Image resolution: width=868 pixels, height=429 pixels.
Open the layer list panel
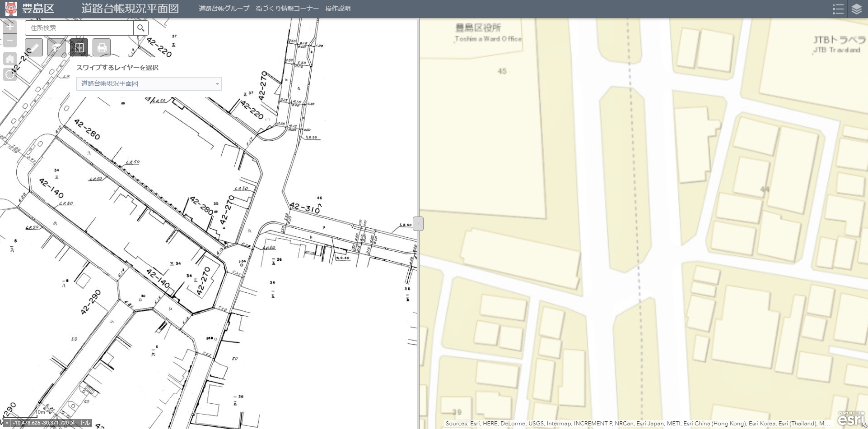coord(856,9)
